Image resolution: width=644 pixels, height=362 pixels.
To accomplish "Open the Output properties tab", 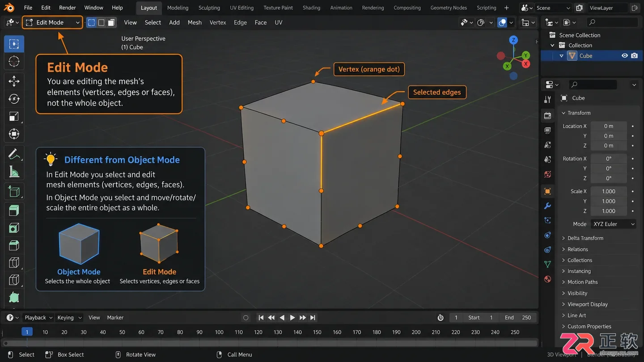I will point(547,130).
